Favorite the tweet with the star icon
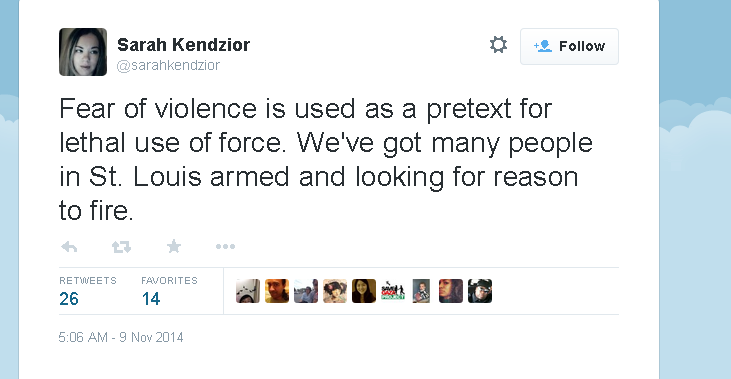The height and width of the screenshot is (379, 731). click(174, 246)
